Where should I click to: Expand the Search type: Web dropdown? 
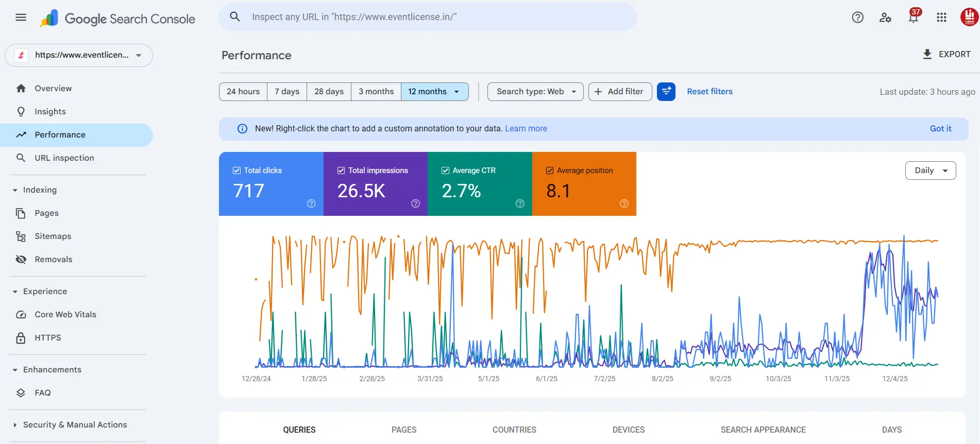pyautogui.click(x=535, y=92)
